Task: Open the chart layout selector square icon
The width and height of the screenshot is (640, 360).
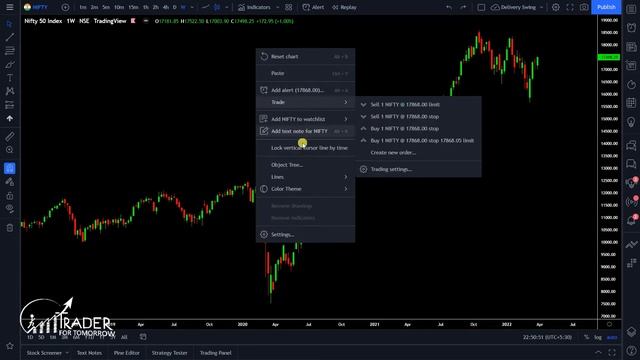Action: tap(481, 7)
